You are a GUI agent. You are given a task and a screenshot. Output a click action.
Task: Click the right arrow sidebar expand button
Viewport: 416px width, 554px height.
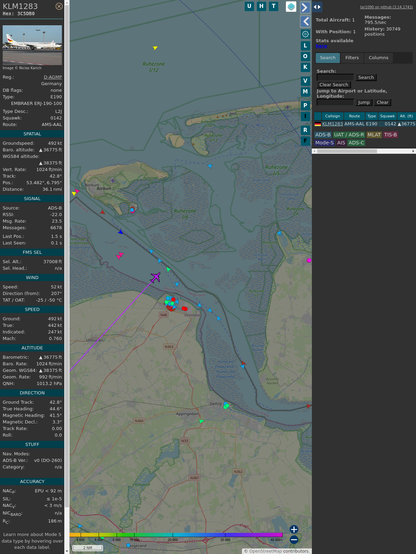[x=305, y=7]
